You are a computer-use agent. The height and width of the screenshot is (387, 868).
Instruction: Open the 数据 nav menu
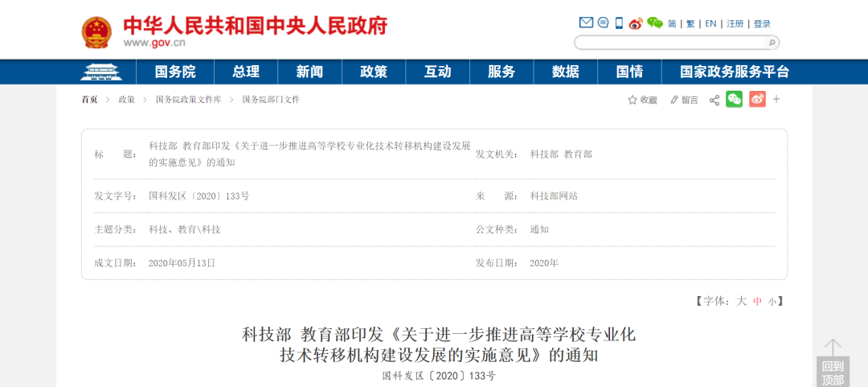point(566,72)
